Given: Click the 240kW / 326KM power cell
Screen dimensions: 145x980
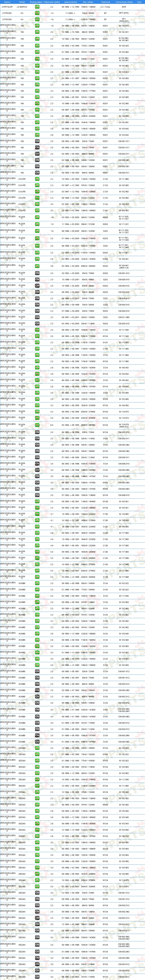Looking at the screenshot, I should coord(88,886).
